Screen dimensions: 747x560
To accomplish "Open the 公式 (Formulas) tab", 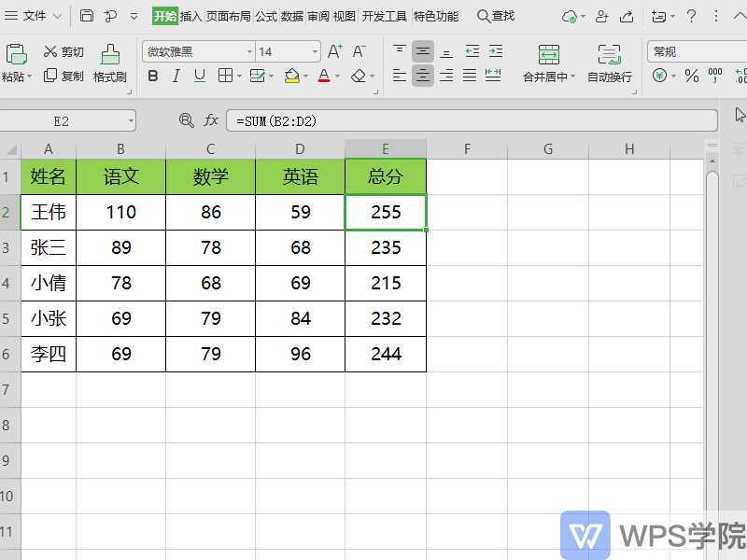I will click(265, 16).
